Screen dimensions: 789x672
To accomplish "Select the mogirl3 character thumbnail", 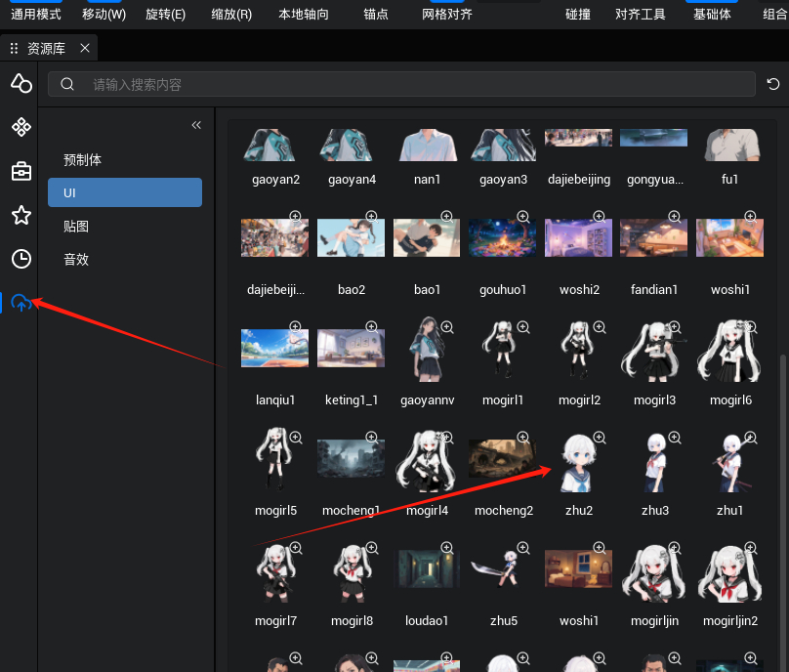I will click(x=653, y=352).
